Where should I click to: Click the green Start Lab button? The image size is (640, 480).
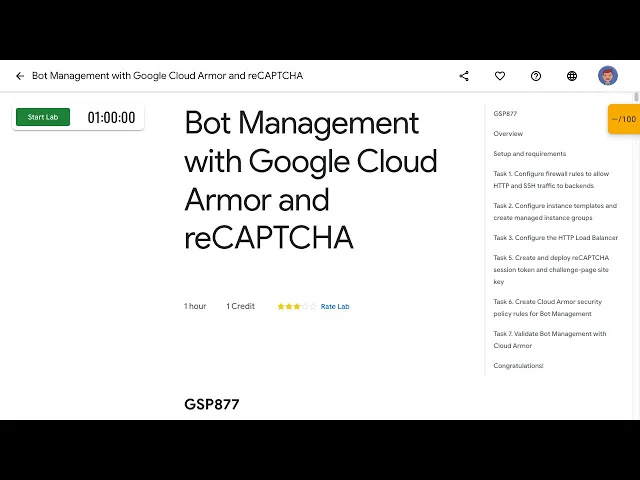coord(43,117)
